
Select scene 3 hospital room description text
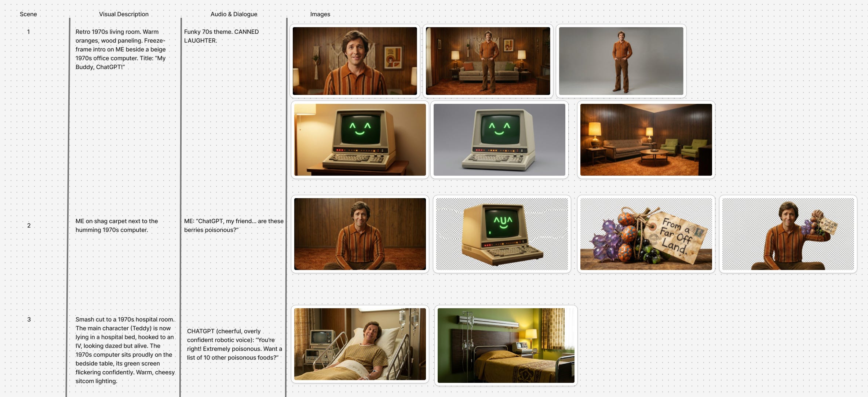(x=125, y=350)
